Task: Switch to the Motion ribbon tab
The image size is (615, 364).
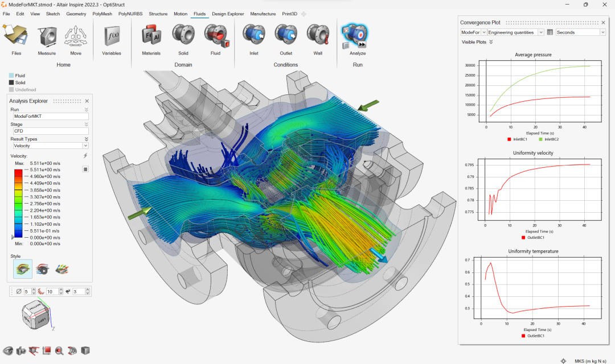Action: tap(181, 14)
